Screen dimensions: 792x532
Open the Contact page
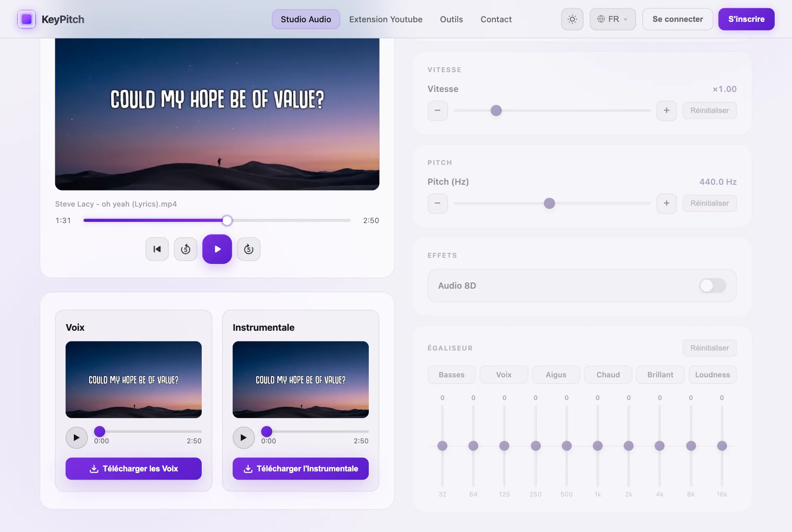496,19
